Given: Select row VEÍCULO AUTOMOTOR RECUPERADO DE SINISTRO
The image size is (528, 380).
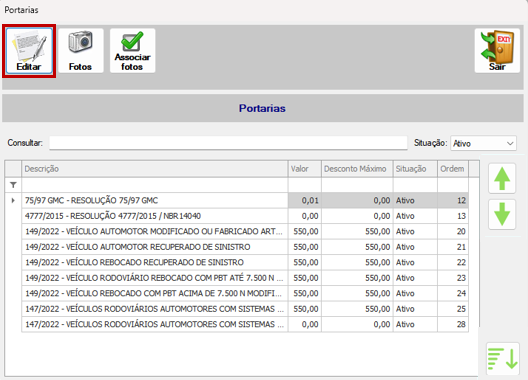Looking at the screenshot, I should pyautogui.click(x=245, y=247).
